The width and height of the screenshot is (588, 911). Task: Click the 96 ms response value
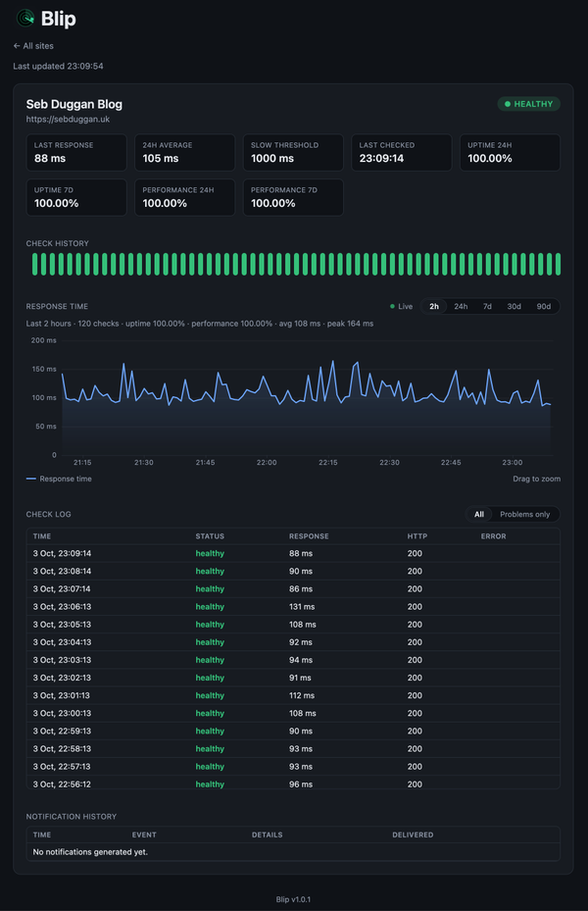[301, 784]
